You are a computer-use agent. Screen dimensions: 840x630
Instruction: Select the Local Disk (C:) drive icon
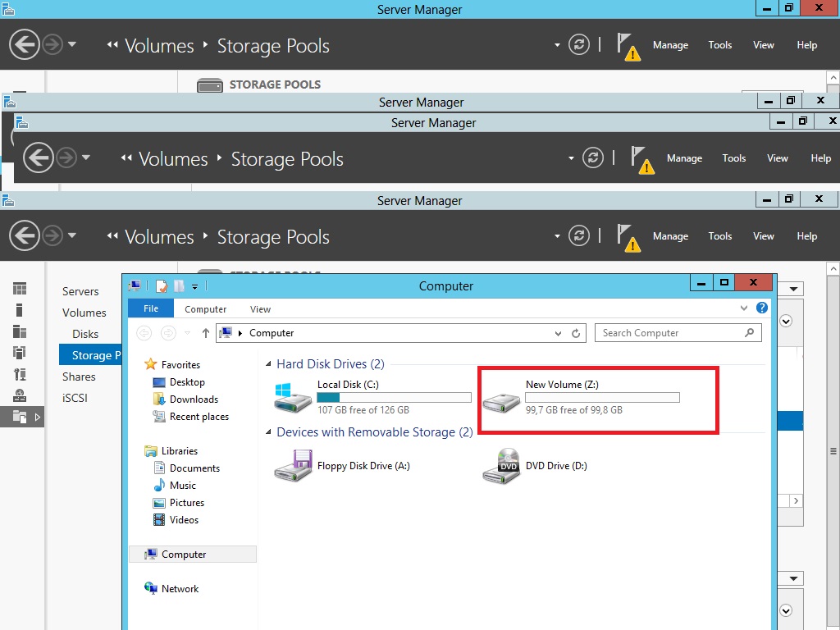293,398
